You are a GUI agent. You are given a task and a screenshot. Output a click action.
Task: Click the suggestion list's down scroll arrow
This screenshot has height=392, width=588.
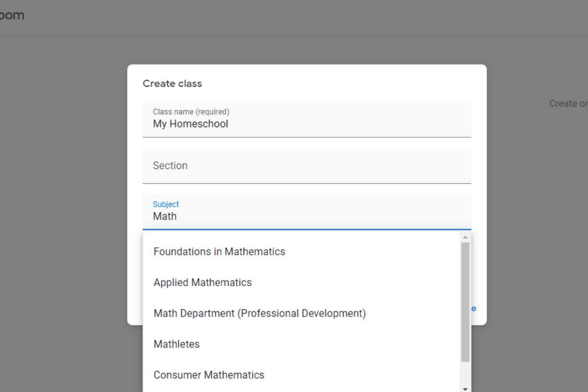point(465,389)
